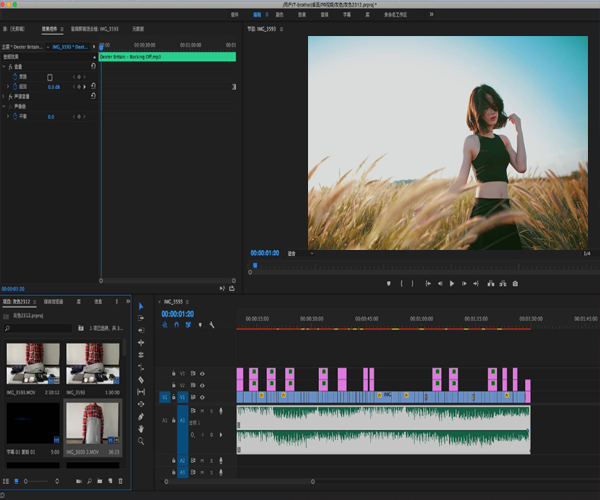Image resolution: width=600 pixels, height=500 pixels.
Task: Enable the bypass checkbox under volume effect
Action: [x=50, y=77]
